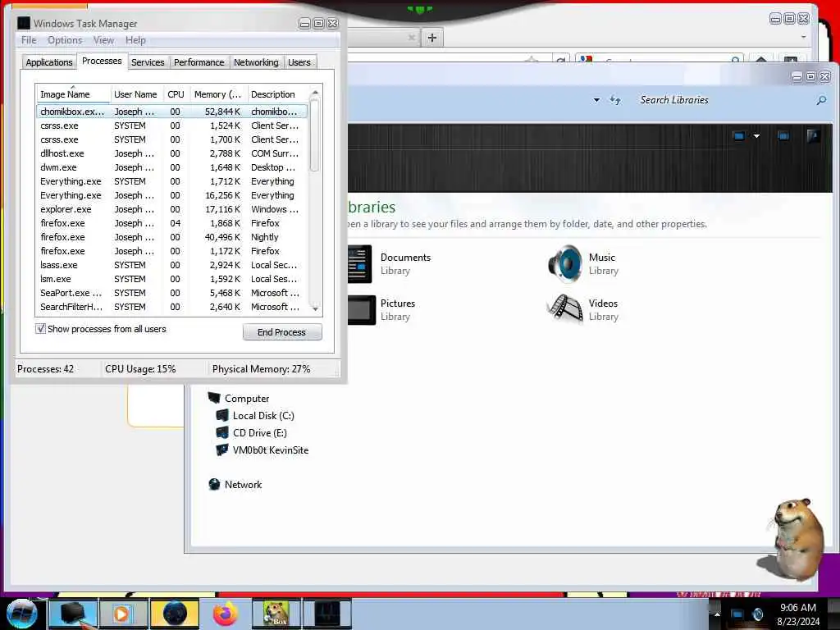This screenshot has height=630, width=840.
Task: Select the SearchFilterH... process row
Action: [x=172, y=307]
